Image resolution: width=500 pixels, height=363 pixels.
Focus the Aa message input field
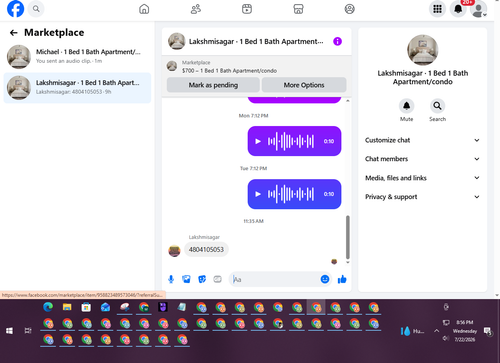pyautogui.click(x=275, y=279)
